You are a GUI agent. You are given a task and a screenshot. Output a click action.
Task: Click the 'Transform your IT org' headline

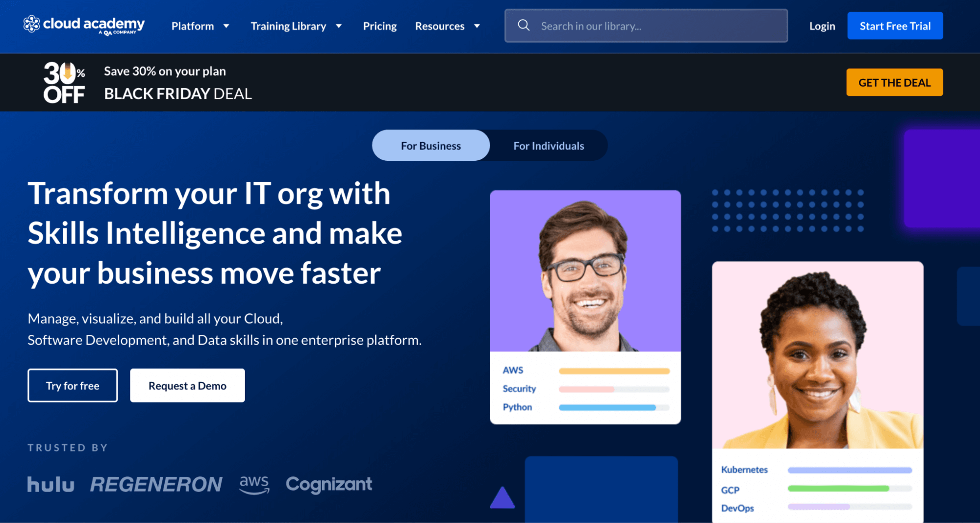(215, 233)
